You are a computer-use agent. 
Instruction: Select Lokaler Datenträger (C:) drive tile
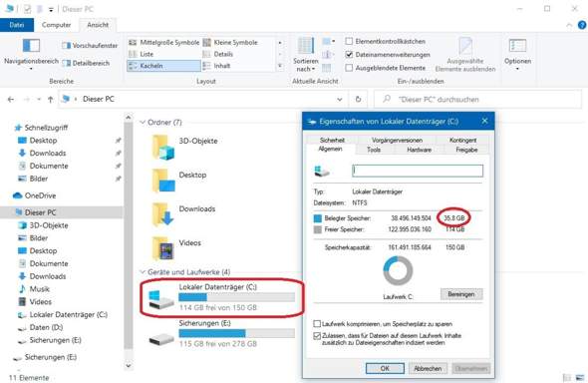(x=221, y=297)
